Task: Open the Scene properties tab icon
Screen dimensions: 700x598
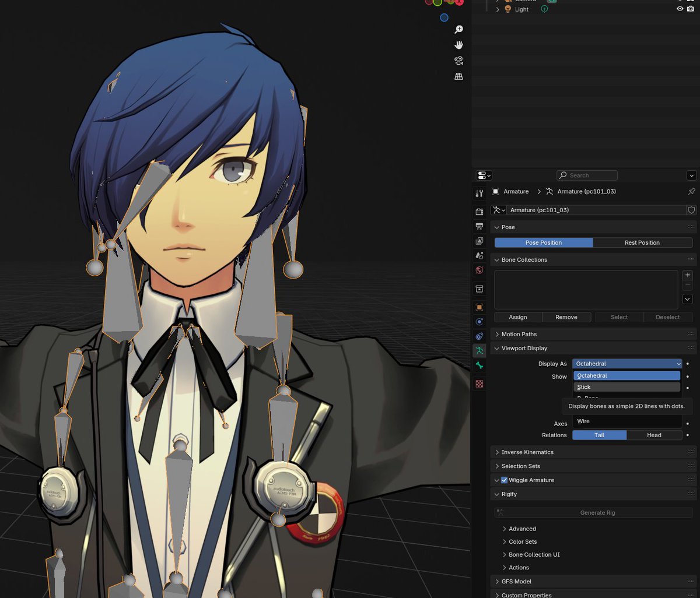Action: coord(480,255)
